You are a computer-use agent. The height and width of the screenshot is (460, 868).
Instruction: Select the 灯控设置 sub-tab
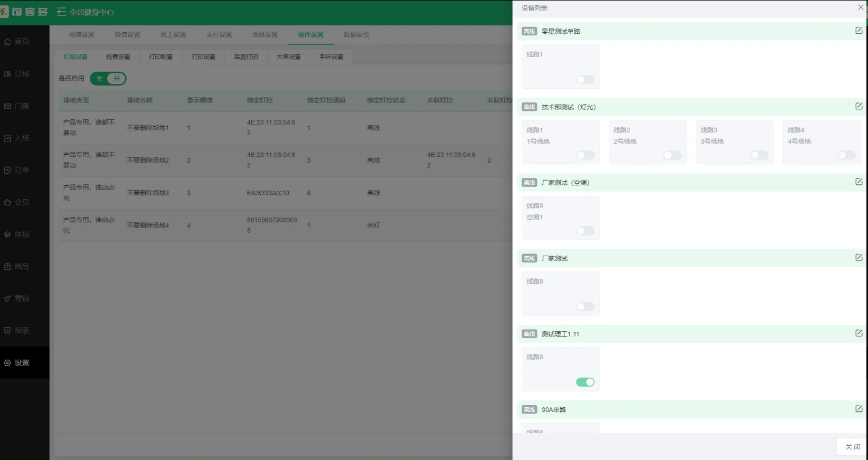(76, 57)
